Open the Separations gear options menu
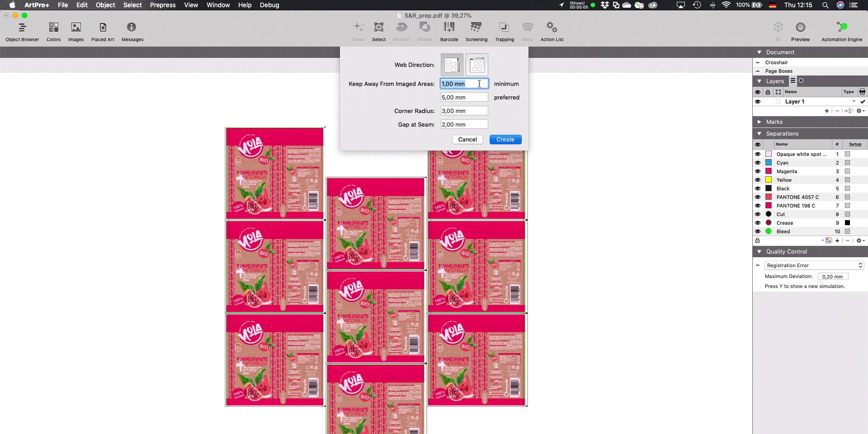The height and width of the screenshot is (434, 868). (860, 241)
